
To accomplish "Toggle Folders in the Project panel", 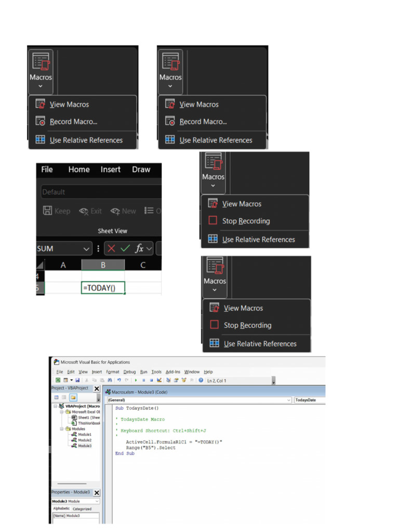I will pyautogui.click(x=73, y=397).
